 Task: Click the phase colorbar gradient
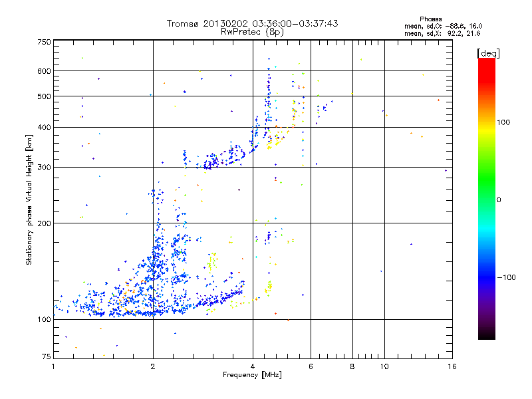[487, 199]
